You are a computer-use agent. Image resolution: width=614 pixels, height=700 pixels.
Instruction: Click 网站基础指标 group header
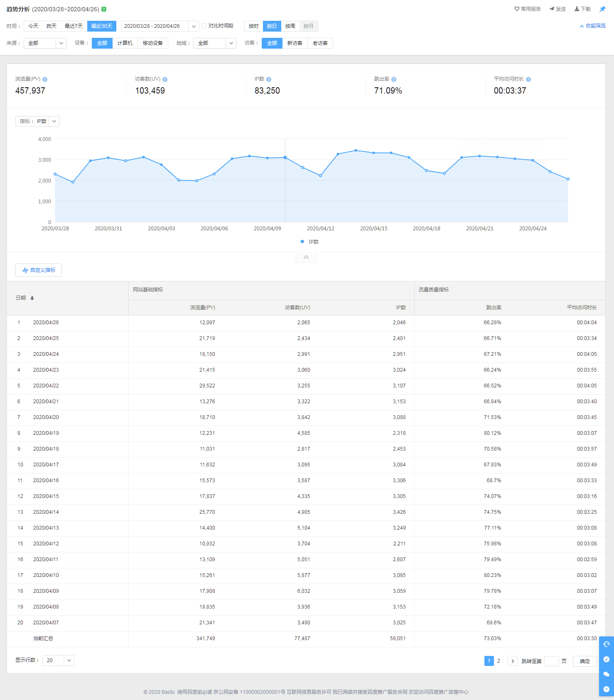click(x=148, y=290)
